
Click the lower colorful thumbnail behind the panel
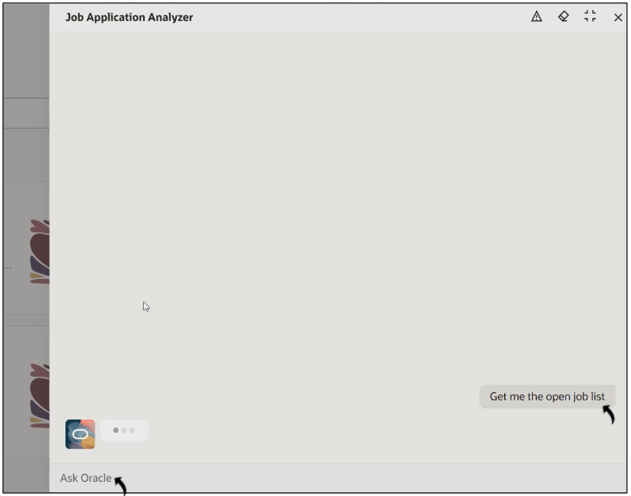click(x=40, y=396)
